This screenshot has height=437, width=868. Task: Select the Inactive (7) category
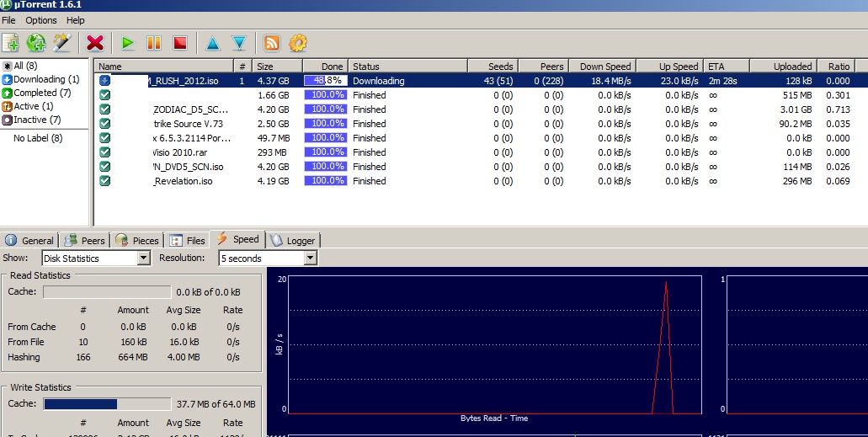pos(31,120)
